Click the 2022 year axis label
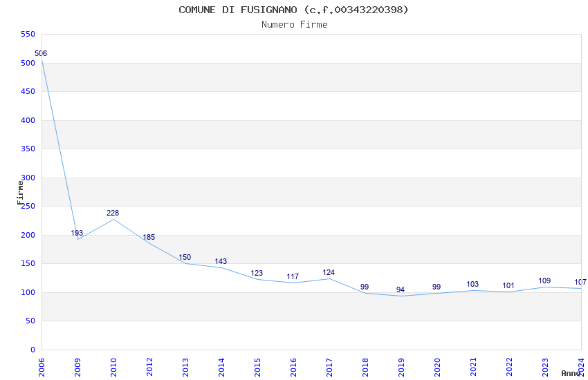The height and width of the screenshot is (380, 588). pos(510,368)
